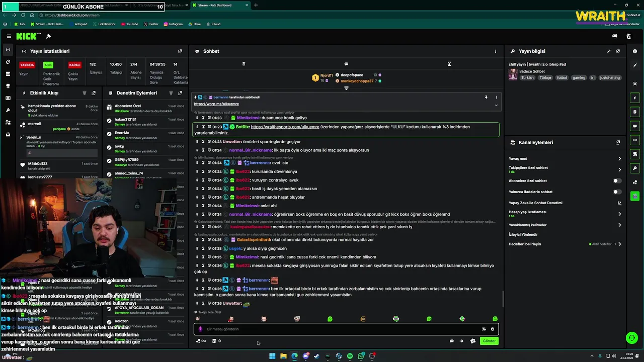Unpin the pinned message with pin icon
The width and height of the screenshot is (644, 362).
coord(486,97)
